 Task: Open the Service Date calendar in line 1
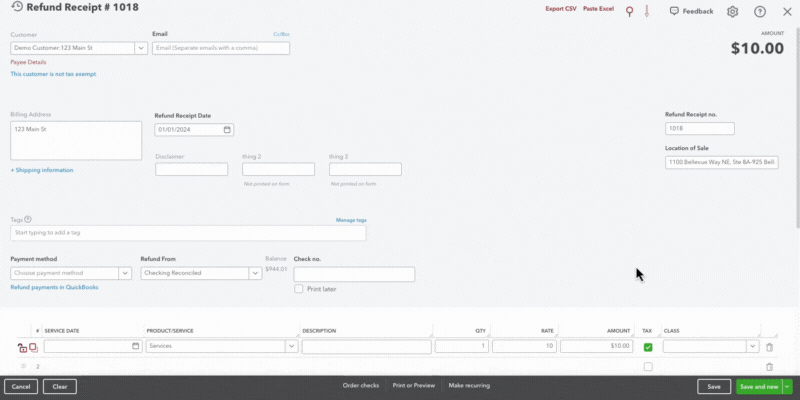[x=136, y=346]
